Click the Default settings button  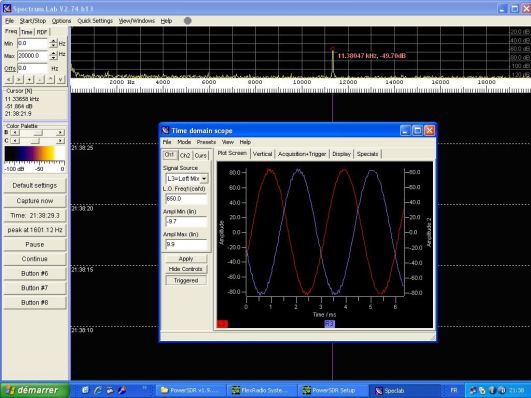35,186
